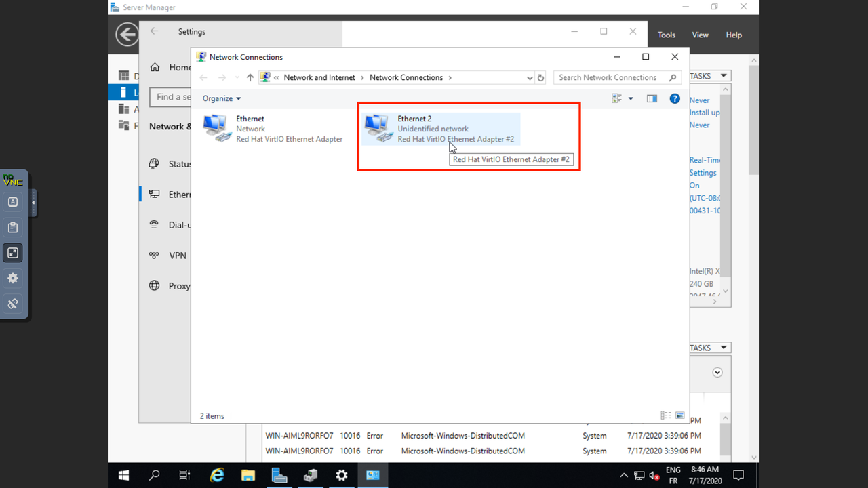Refresh the Network Connections address bar

point(540,77)
